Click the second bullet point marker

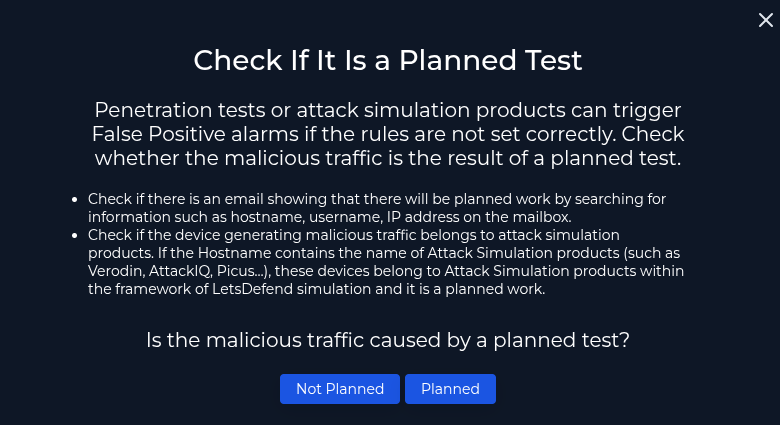click(x=76, y=235)
